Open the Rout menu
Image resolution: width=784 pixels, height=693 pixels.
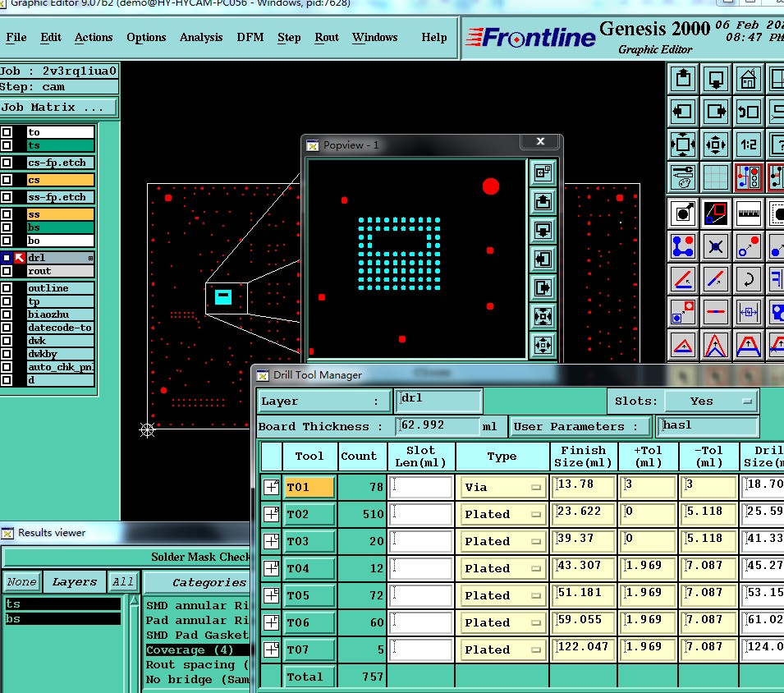[x=327, y=38]
